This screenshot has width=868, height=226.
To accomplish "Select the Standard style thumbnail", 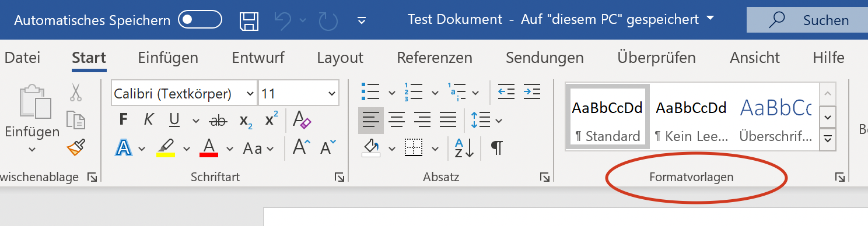I will pos(607,116).
